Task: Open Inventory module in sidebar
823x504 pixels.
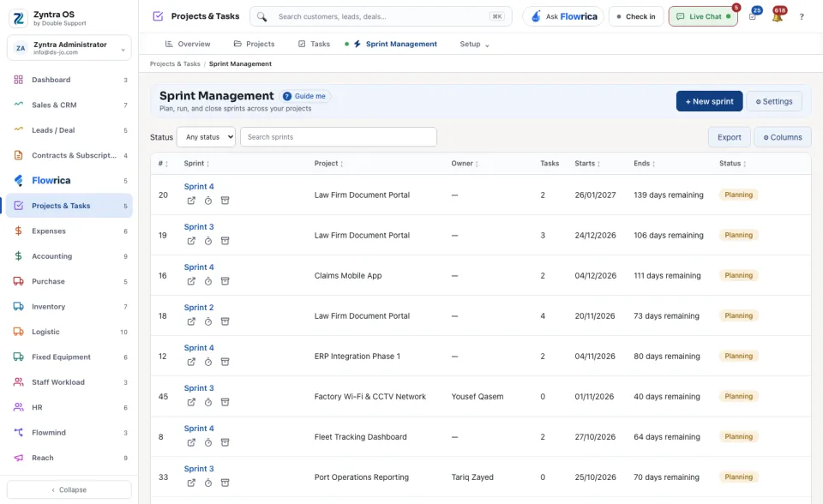Action: click(69, 307)
